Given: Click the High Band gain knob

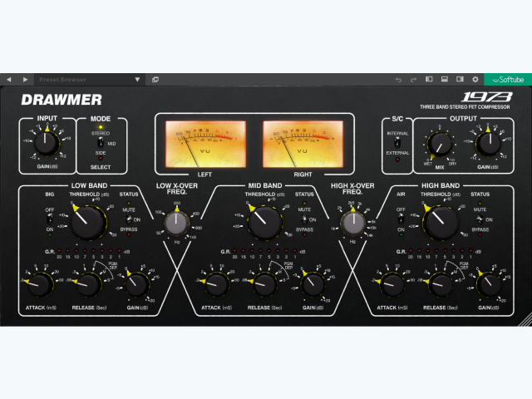Looking at the screenshot, I should pos(489,285).
